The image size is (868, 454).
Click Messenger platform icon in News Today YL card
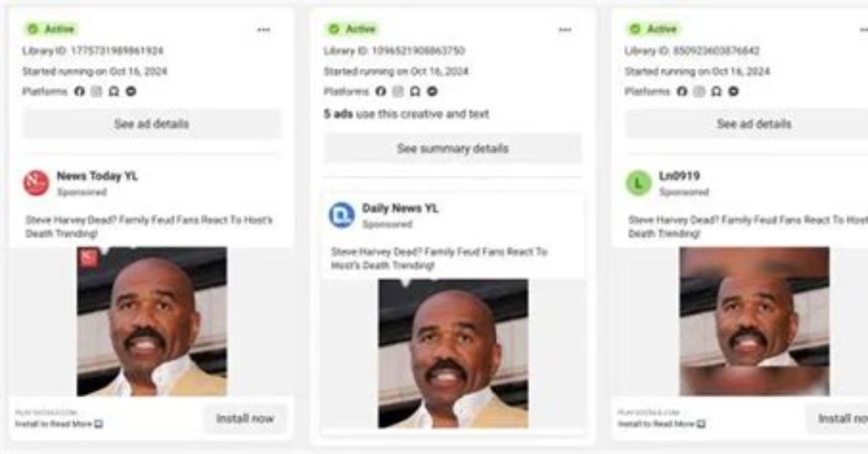coord(131,92)
